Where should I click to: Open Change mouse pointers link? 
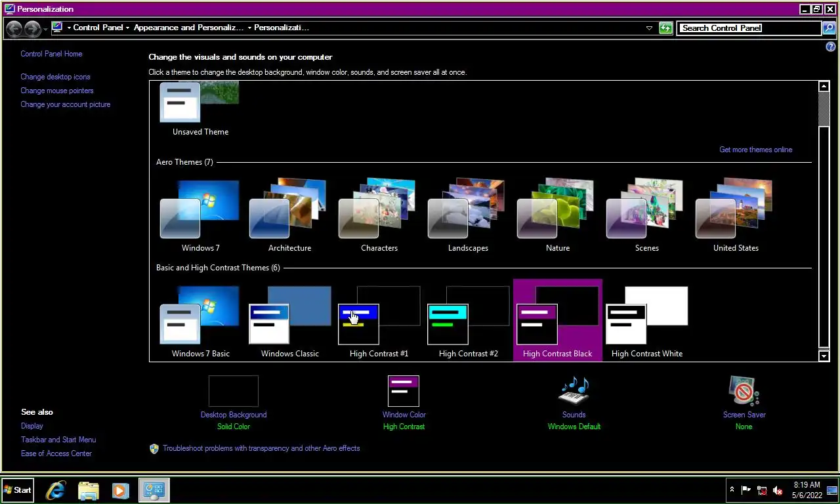click(x=57, y=91)
